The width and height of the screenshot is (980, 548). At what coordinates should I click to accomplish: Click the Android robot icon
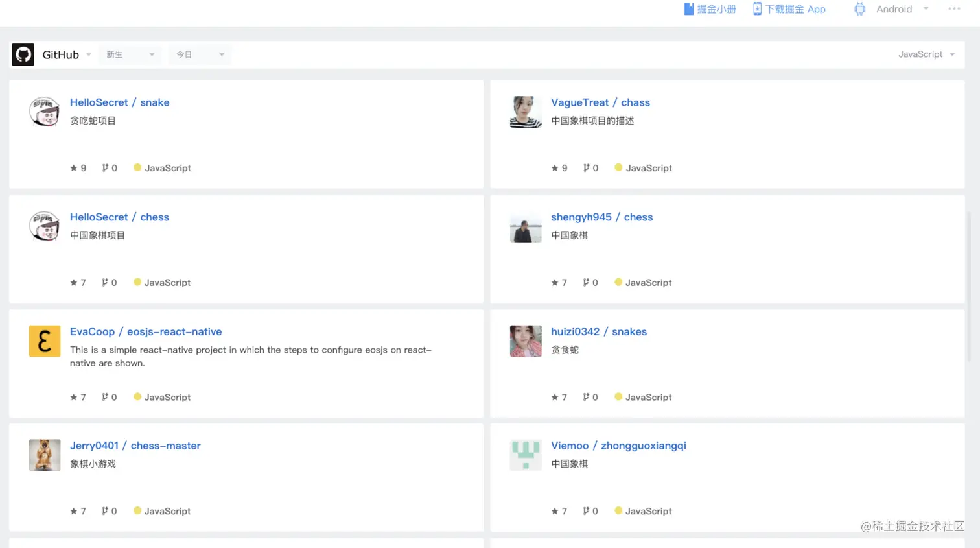(x=859, y=9)
